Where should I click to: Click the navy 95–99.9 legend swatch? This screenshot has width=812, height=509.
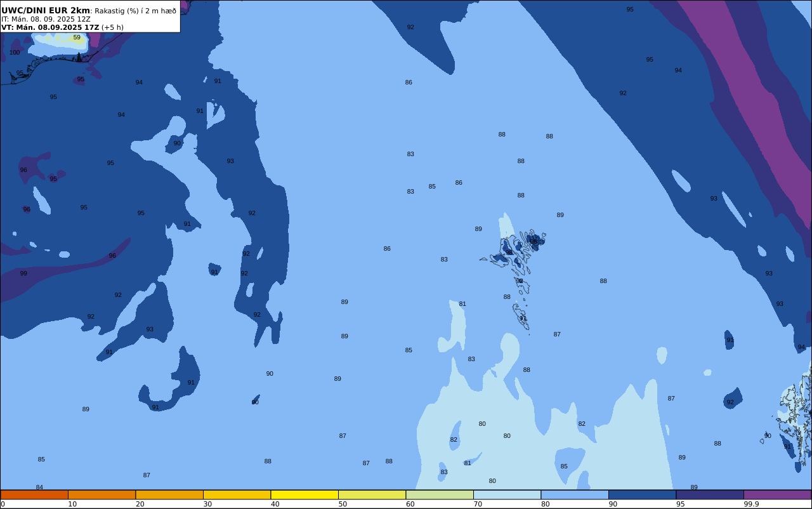point(710,494)
